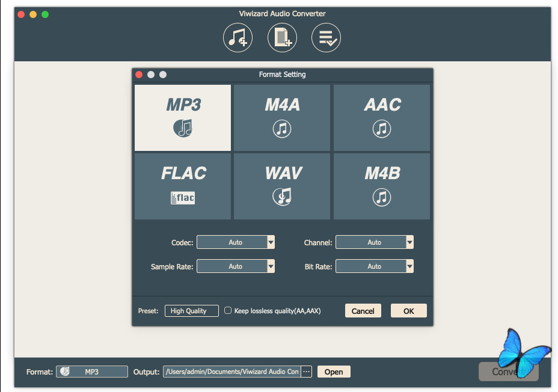Select the MP3 format tile
The width and height of the screenshot is (558, 392).
point(183,118)
